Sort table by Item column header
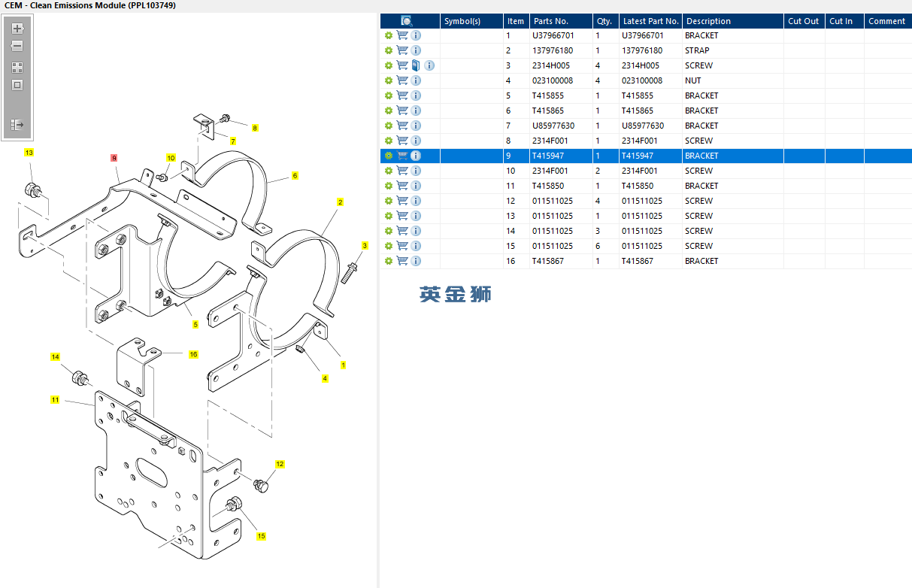This screenshot has height=588, width=912. tap(516, 21)
